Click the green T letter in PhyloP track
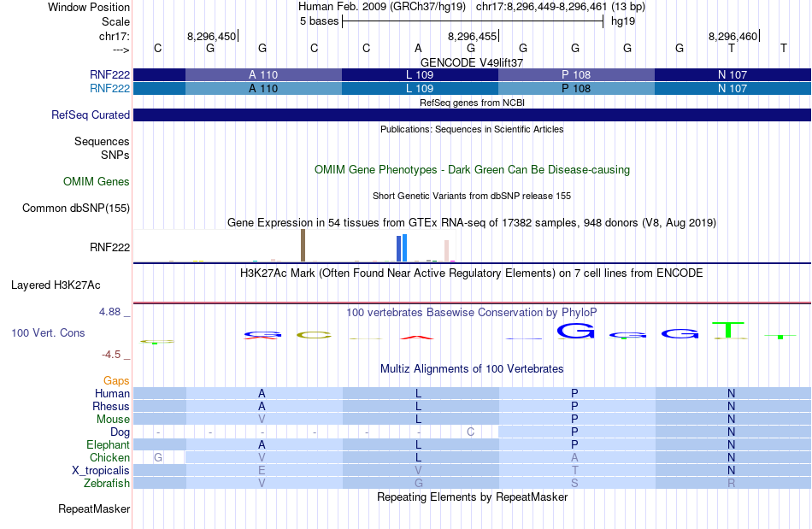 [x=728, y=330]
